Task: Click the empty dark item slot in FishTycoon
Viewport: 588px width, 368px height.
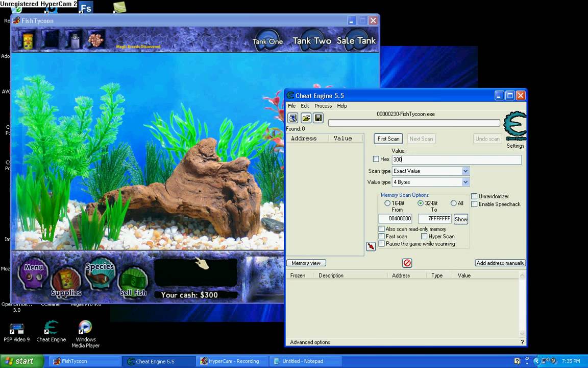Action: pos(51,40)
